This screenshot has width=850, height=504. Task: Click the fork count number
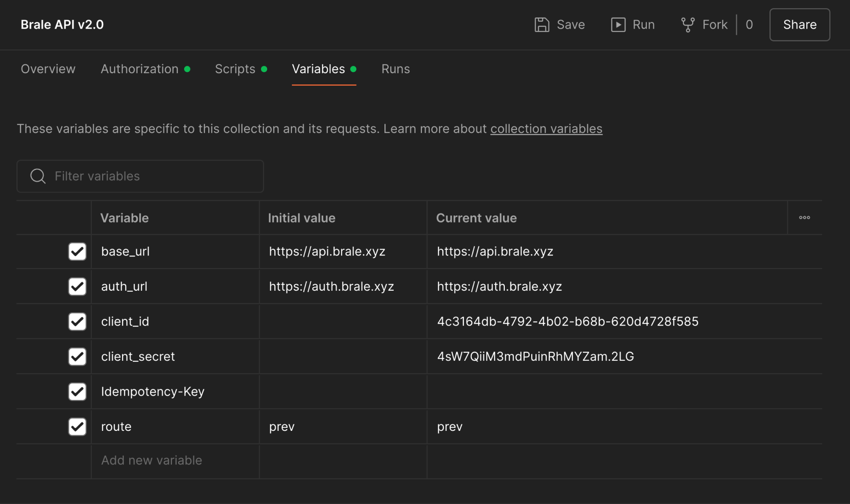[749, 25]
